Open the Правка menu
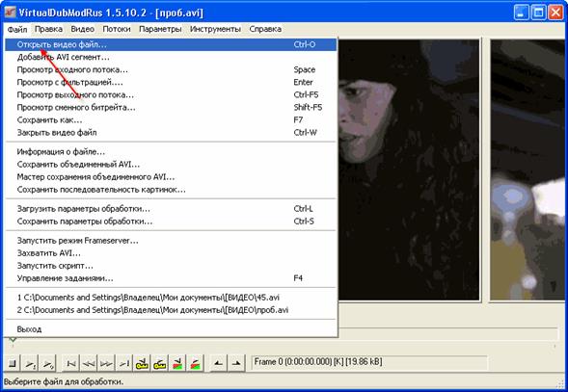Viewport: 568px width, 392px height. (x=48, y=29)
